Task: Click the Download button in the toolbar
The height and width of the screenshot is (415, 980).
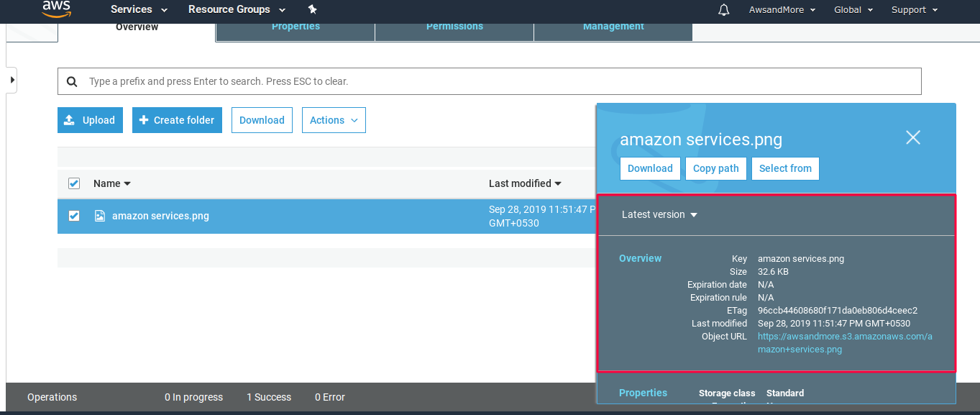Action: click(262, 120)
